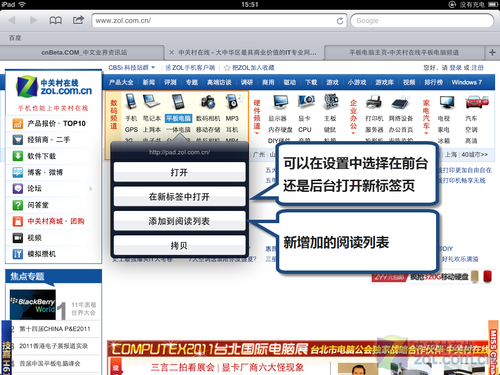Tap the share action icon
The image size is (500, 375).
(x=78, y=20)
